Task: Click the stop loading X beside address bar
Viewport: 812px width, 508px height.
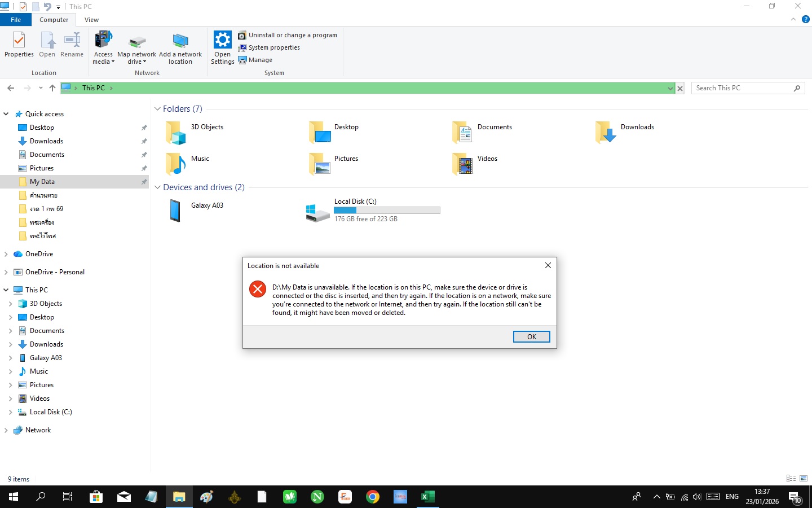Action: point(680,88)
